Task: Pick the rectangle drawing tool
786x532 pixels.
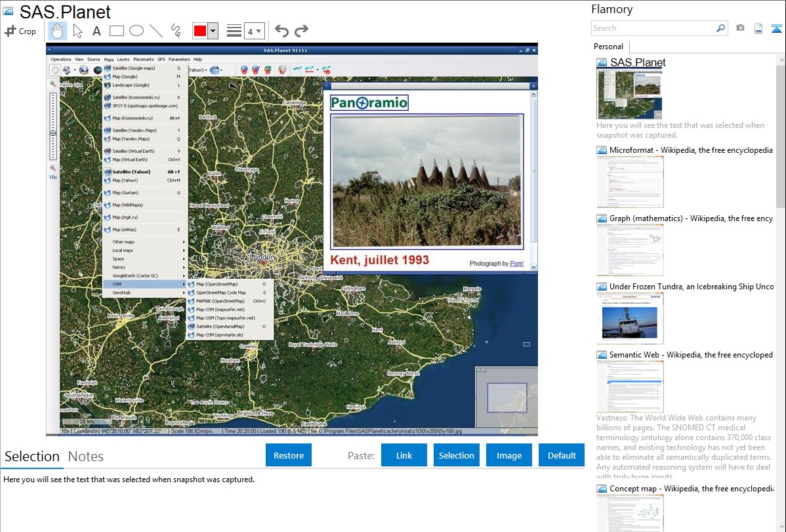Action: pyautogui.click(x=117, y=31)
